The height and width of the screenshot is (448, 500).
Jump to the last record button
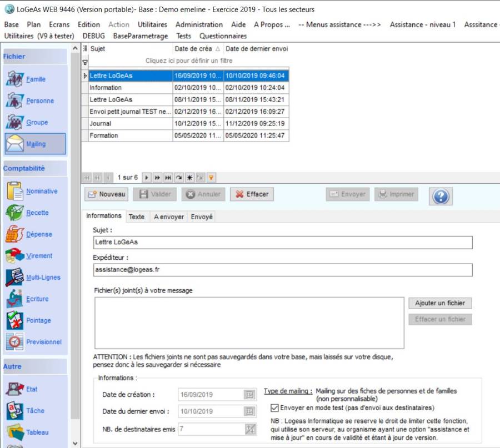point(168,178)
